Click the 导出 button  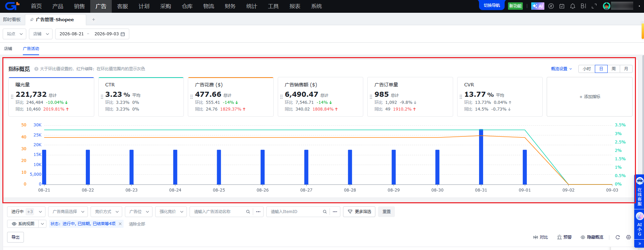(x=15, y=237)
